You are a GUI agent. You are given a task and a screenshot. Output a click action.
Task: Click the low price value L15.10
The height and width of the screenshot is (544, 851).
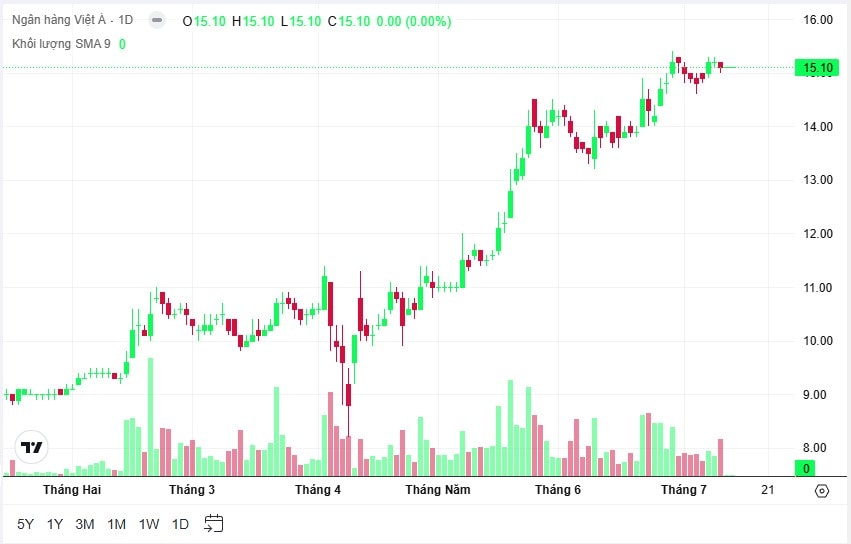click(301, 21)
